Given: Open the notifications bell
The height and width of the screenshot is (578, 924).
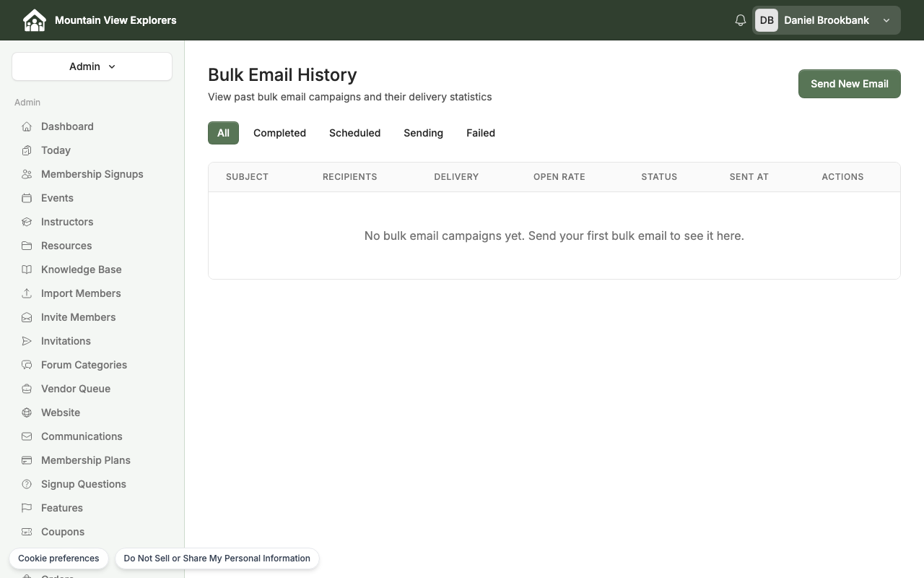Looking at the screenshot, I should click(x=740, y=20).
